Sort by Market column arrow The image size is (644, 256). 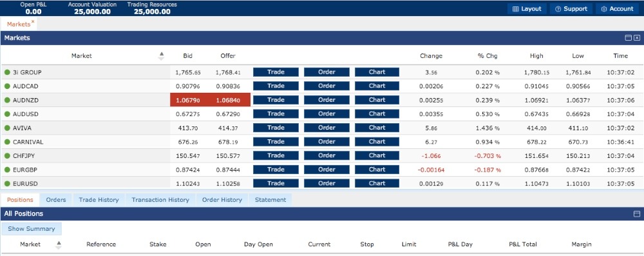click(x=162, y=56)
